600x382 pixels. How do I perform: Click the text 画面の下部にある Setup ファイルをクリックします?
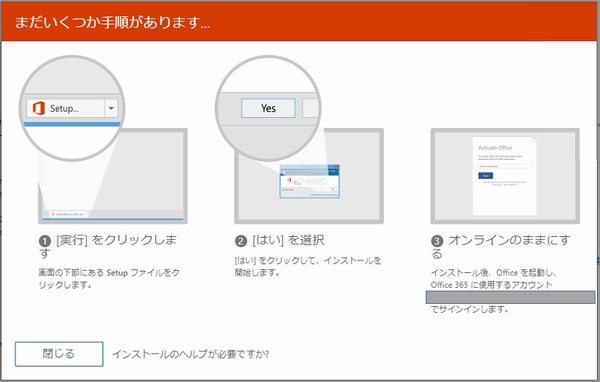point(109,279)
